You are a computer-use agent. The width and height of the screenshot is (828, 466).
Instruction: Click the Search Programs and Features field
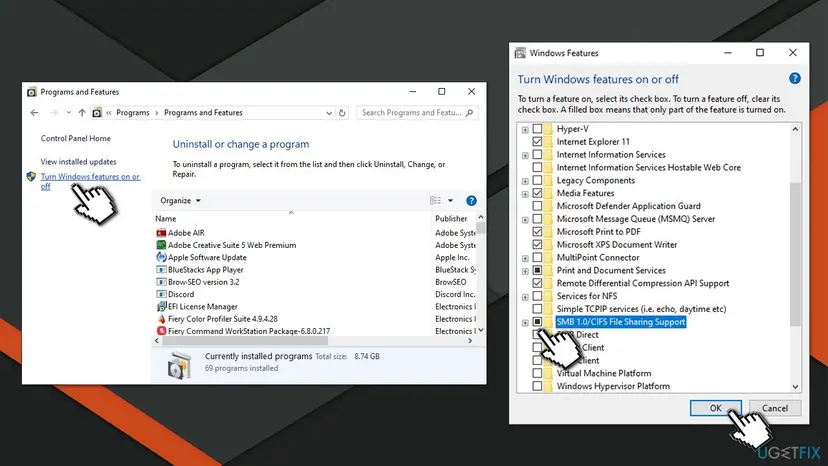tap(417, 113)
